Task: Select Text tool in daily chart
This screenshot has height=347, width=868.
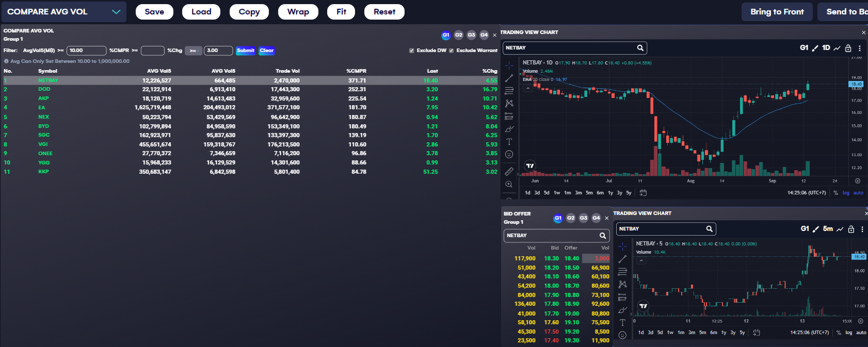Action: [x=509, y=141]
